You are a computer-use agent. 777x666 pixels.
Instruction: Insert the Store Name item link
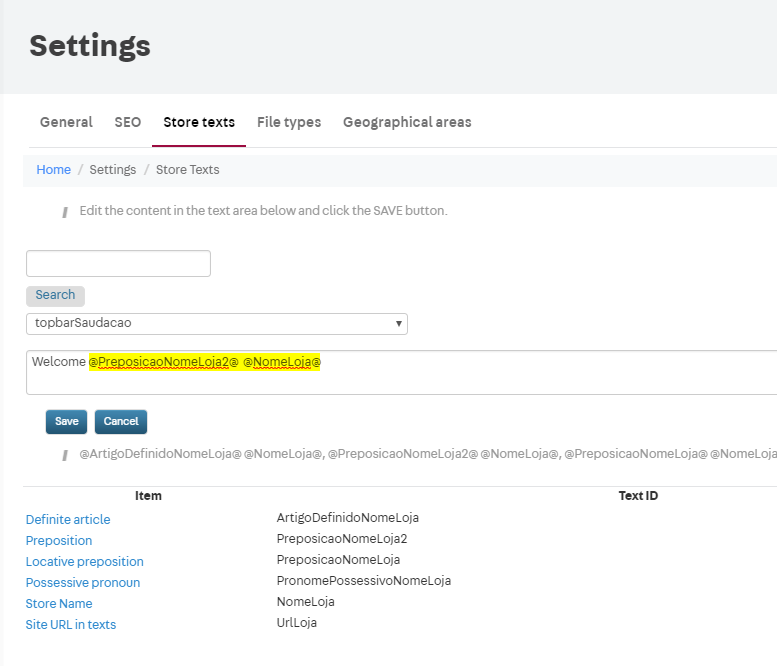59,604
